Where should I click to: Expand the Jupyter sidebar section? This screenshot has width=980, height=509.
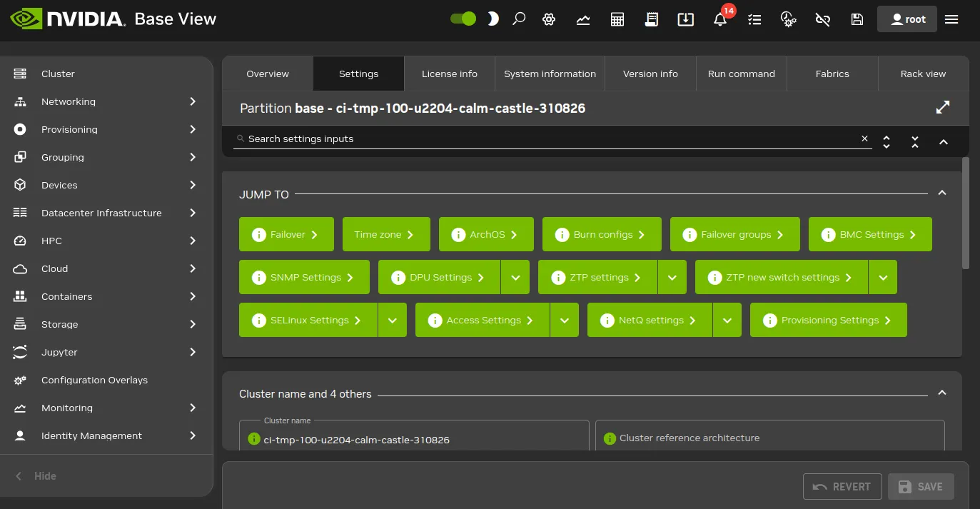[x=106, y=352]
